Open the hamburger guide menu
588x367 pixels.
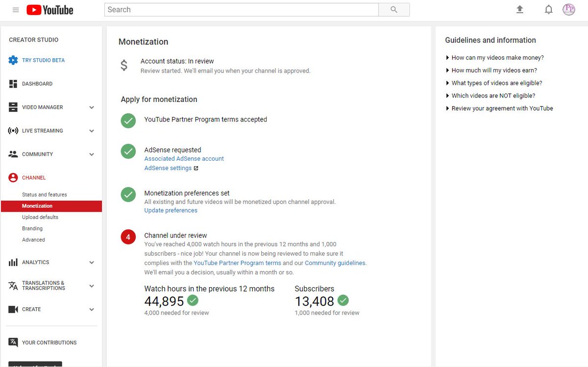point(16,10)
